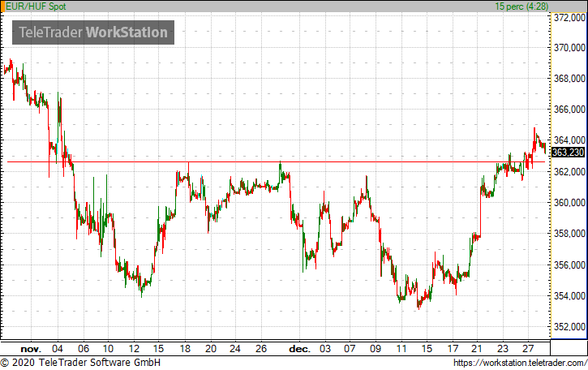This screenshot has height=370, width=588.
Task: Click the 09 date label on time axis
Action: pos(376,349)
